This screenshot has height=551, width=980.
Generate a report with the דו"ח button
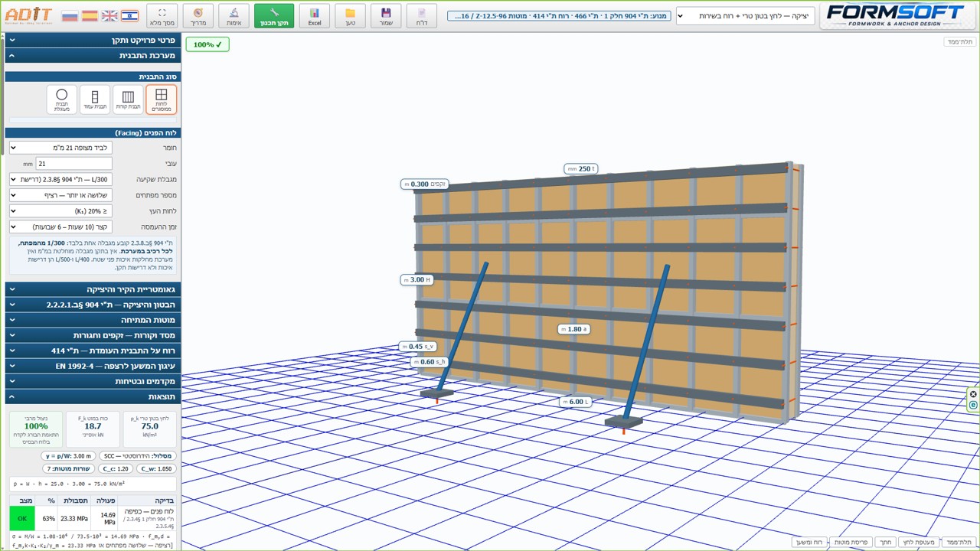click(x=422, y=16)
